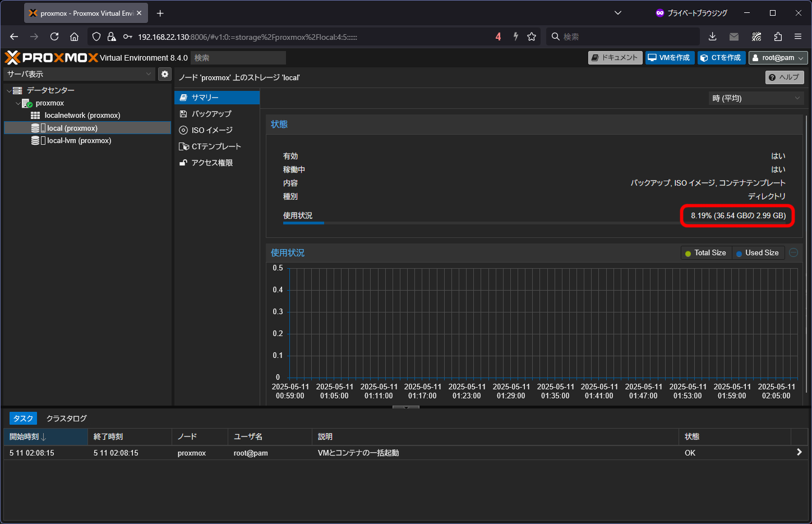This screenshot has width=812, height=524.
Task: Open the tracking protection shield icon
Action: tap(96, 36)
